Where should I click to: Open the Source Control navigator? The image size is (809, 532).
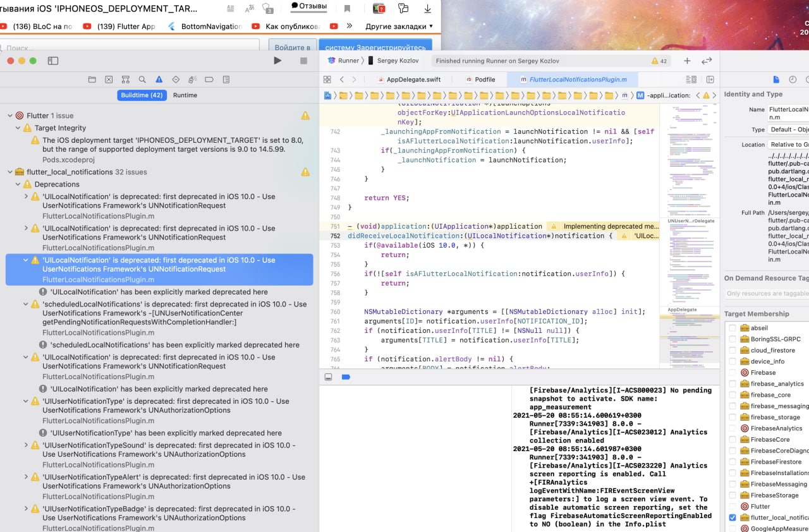(109, 80)
